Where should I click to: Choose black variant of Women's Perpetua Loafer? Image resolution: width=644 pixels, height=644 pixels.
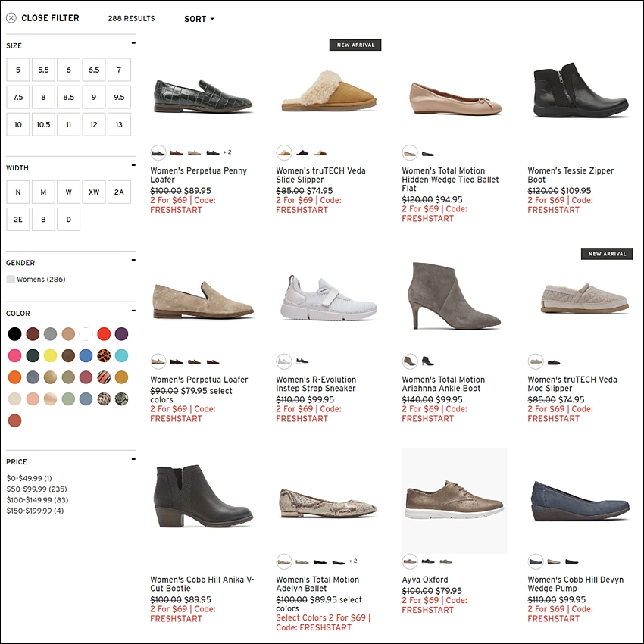click(x=177, y=362)
